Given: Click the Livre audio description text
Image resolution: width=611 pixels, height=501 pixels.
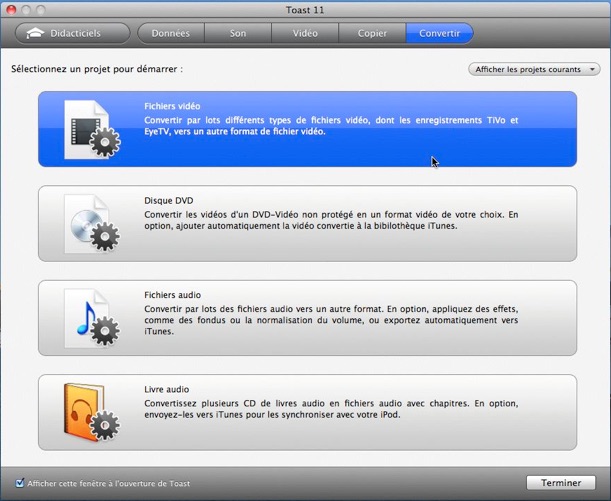Looking at the screenshot, I should 331,409.
